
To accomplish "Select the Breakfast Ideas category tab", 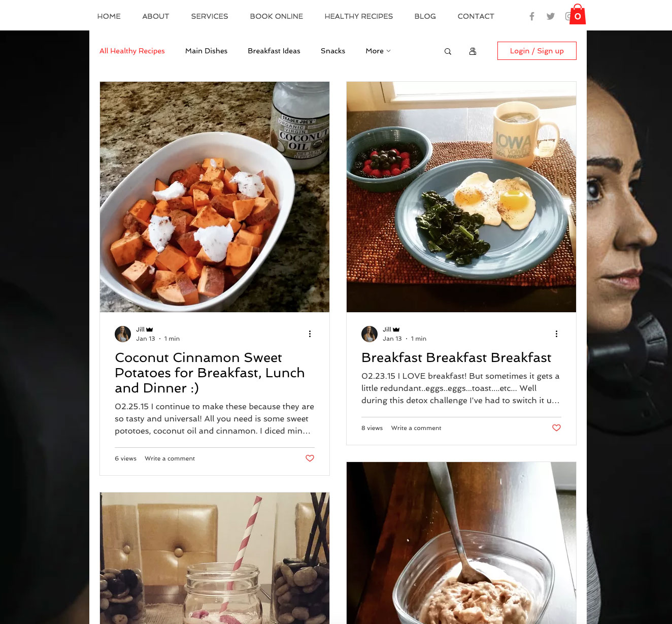I will pyautogui.click(x=274, y=51).
